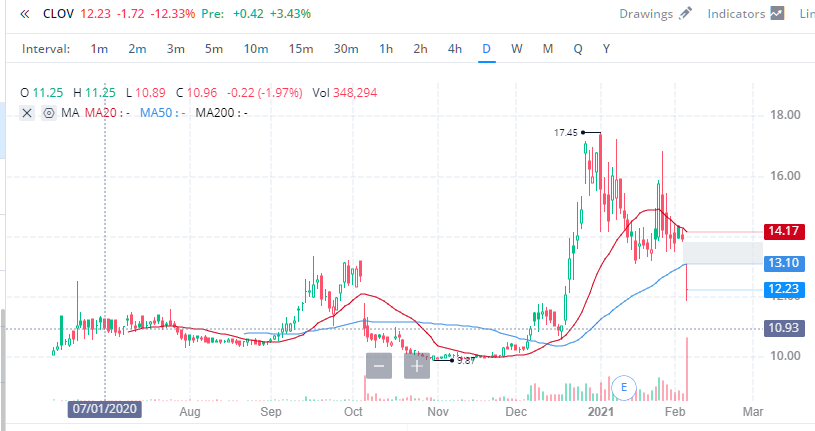Click the 9.87 low price marker

tap(466, 361)
